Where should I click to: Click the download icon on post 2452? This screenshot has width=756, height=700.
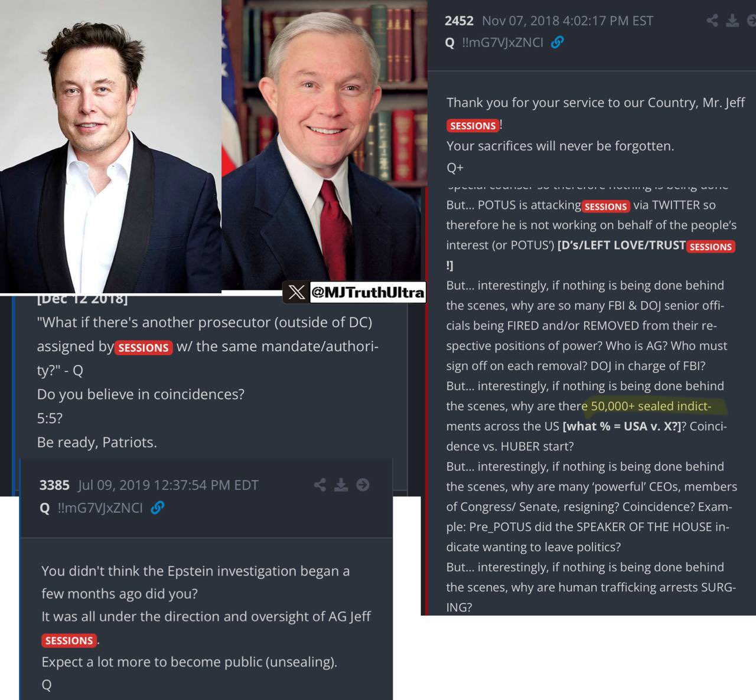pos(732,21)
